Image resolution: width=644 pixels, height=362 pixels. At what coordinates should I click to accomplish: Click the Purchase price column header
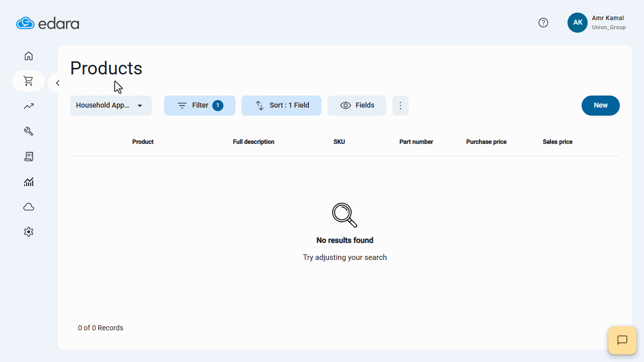(487, 142)
